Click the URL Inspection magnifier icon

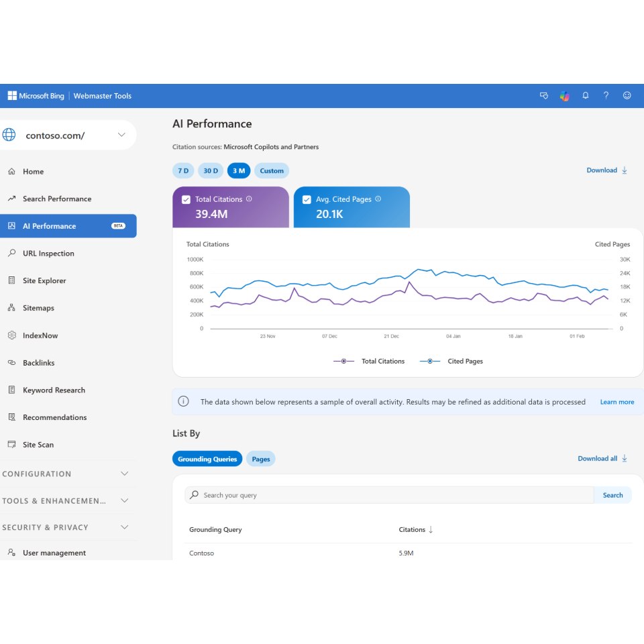(x=12, y=253)
